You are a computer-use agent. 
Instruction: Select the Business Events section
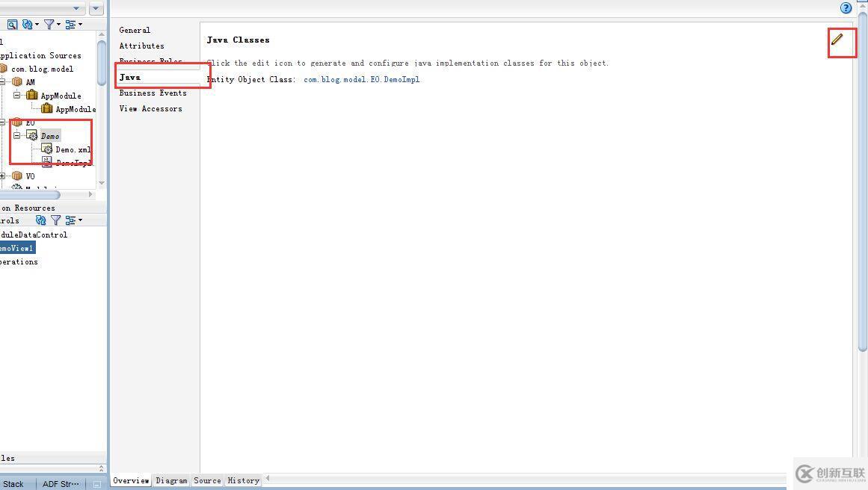pos(153,93)
